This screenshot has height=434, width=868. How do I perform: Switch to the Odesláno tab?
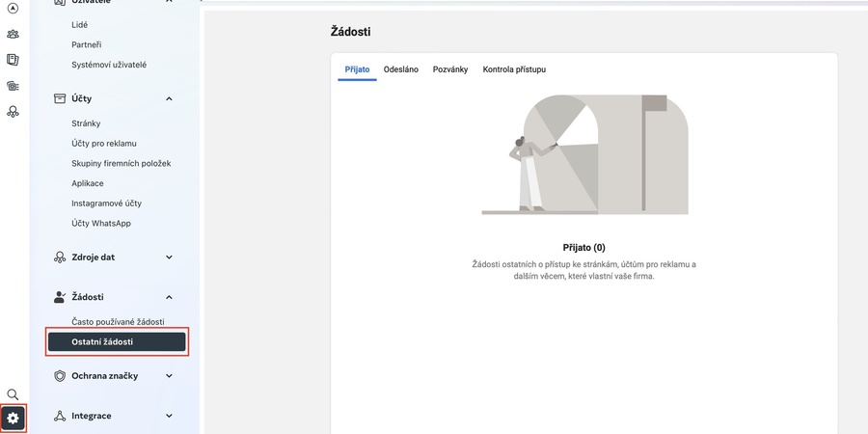400,69
